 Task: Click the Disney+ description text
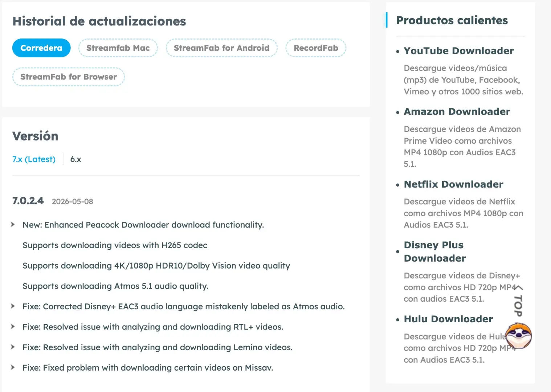[x=462, y=287]
